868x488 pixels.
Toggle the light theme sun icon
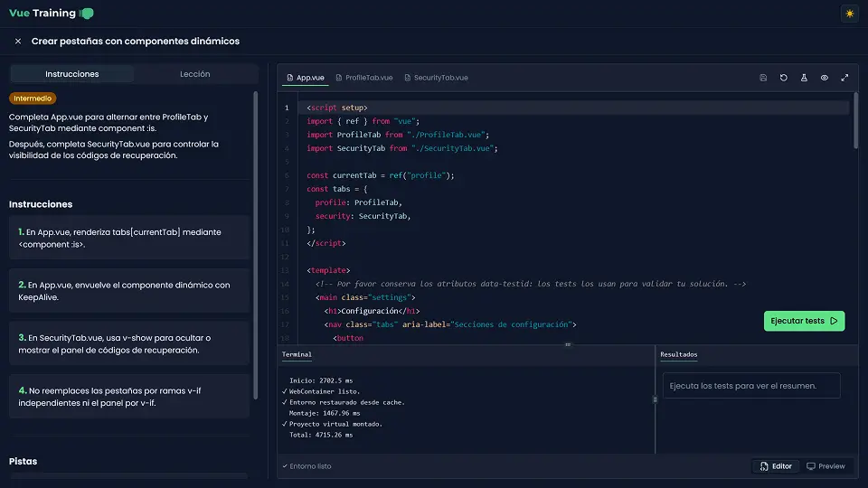coord(849,14)
